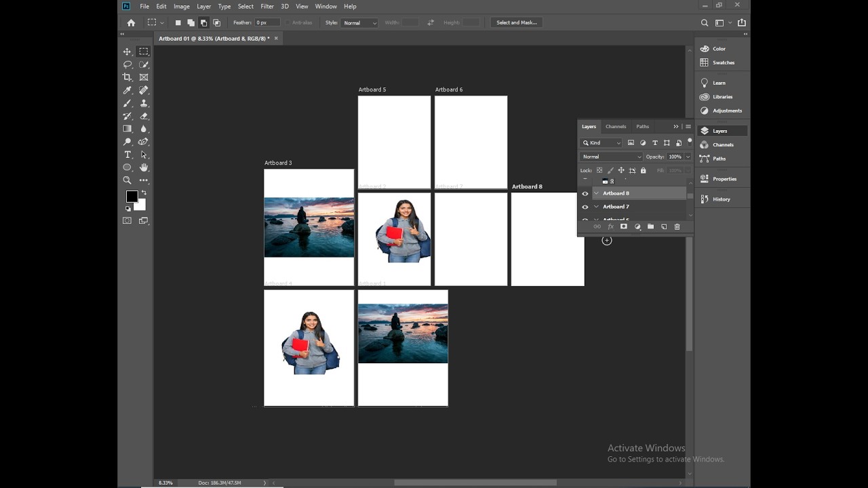Screen dimensions: 868x488
Task: Choose Subtract from selection mode
Action: click(x=203, y=22)
